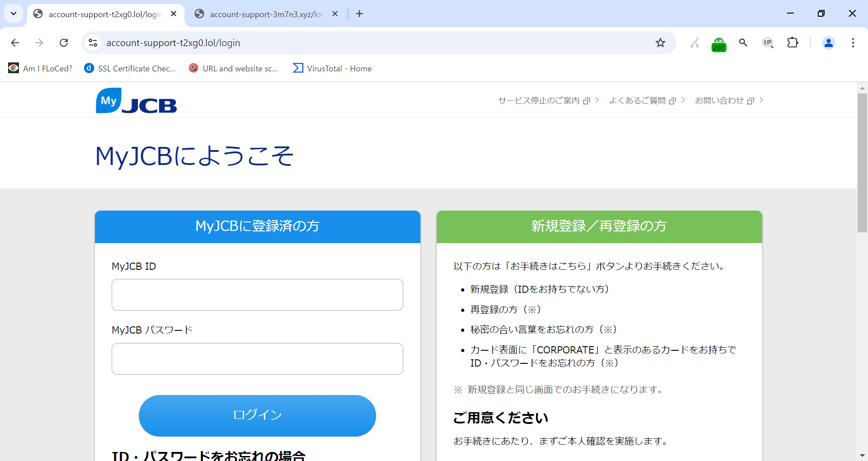
Task: Open the SSL Certificate Checker bookmark
Action: (x=130, y=68)
